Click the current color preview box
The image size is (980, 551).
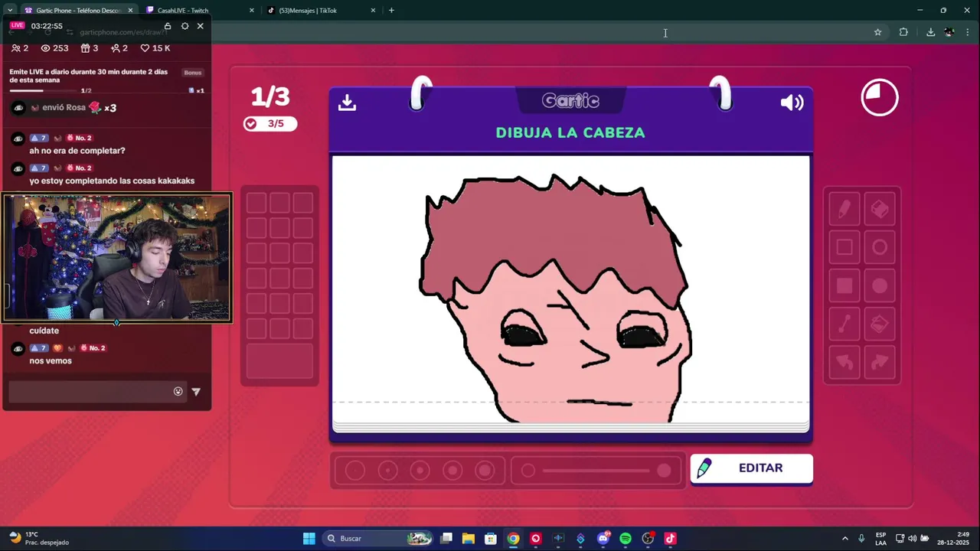coord(279,361)
